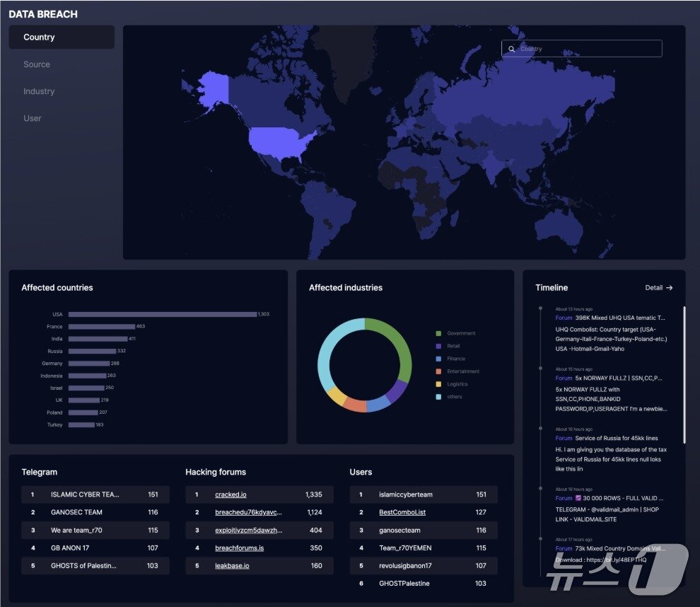Open the BestComboList user link

(x=402, y=512)
